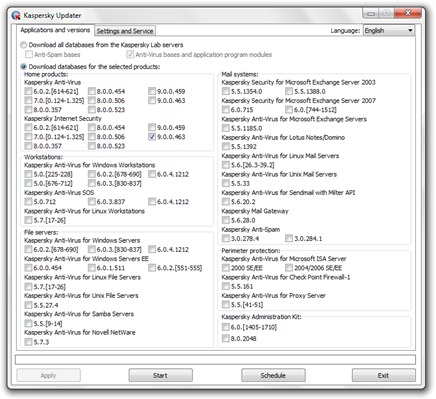
Task: Check Windows Servers 6.0.2.[678-690]
Action: coord(28,249)
